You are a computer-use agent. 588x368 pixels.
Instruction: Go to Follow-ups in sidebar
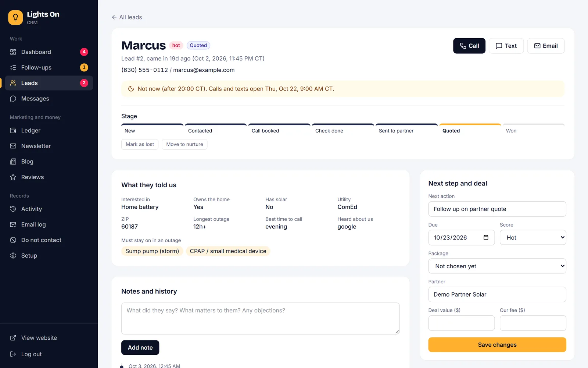click(x=49, y=67)
